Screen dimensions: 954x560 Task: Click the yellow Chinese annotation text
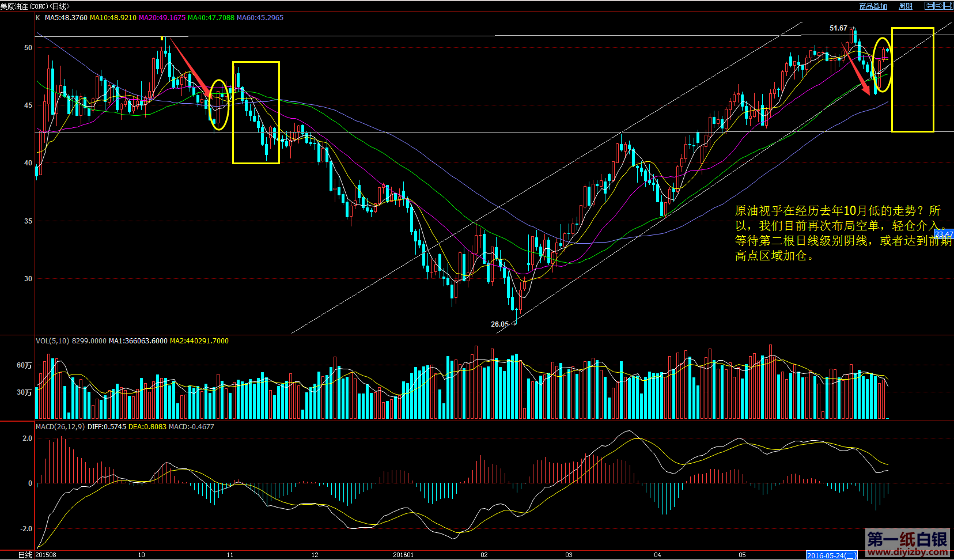coord(842,233)
